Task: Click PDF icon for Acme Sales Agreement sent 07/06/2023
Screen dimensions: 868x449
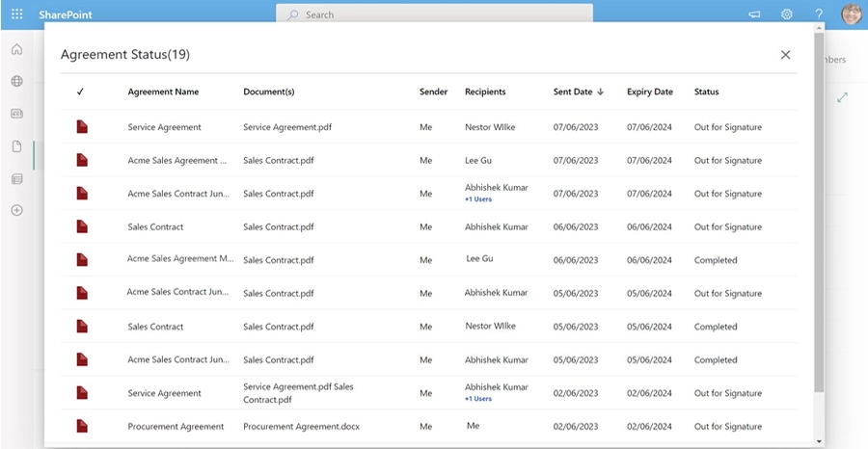Action: tap(82, 160)
